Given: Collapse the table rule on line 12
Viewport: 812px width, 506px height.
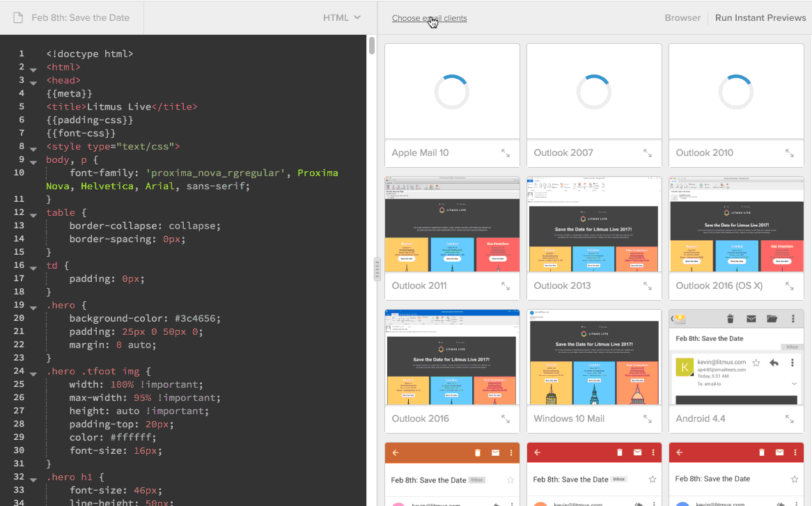Looking at the screenshot, I should click(x=33, y=214).
